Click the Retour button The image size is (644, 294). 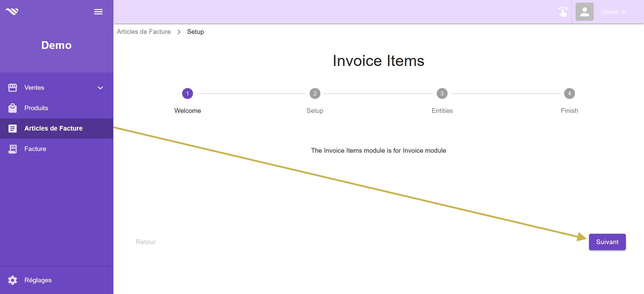tap(146, 242)
